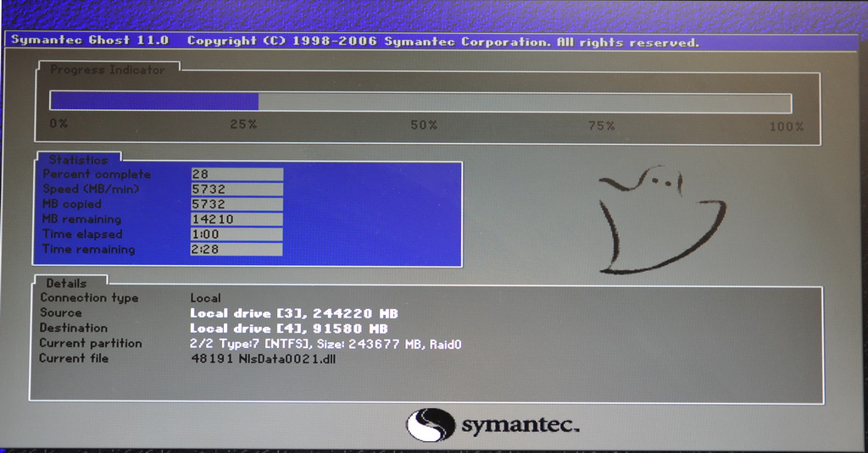868x453 pixels.
Task: Click the Time elapsed value 1:00
Action: (236, 234)
